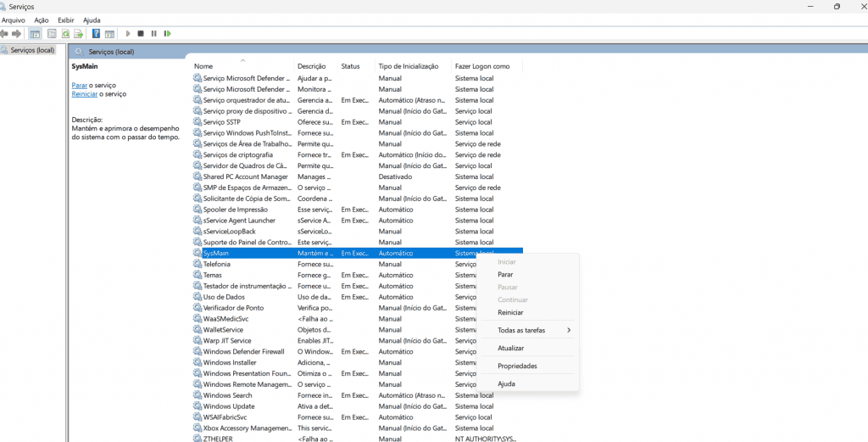Click the Stop Service toolbar icon
Viewport: 868px width, 442px height.
[141, 34]
